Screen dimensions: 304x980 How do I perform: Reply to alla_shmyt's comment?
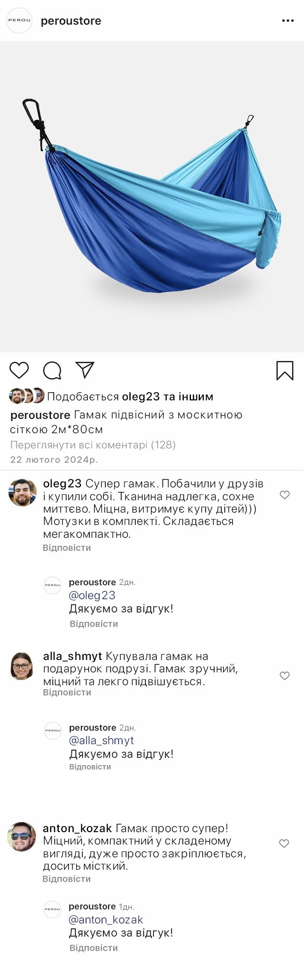point(67,692)
